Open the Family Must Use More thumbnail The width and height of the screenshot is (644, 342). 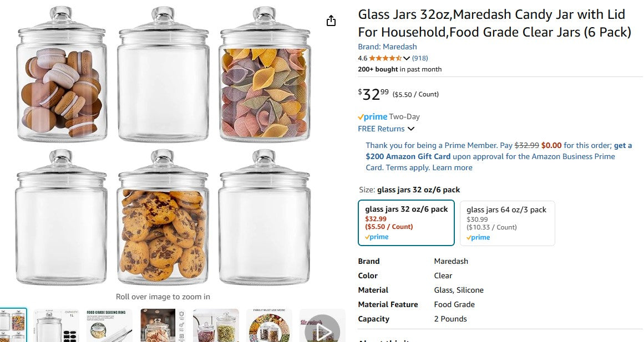pos(269,326)
